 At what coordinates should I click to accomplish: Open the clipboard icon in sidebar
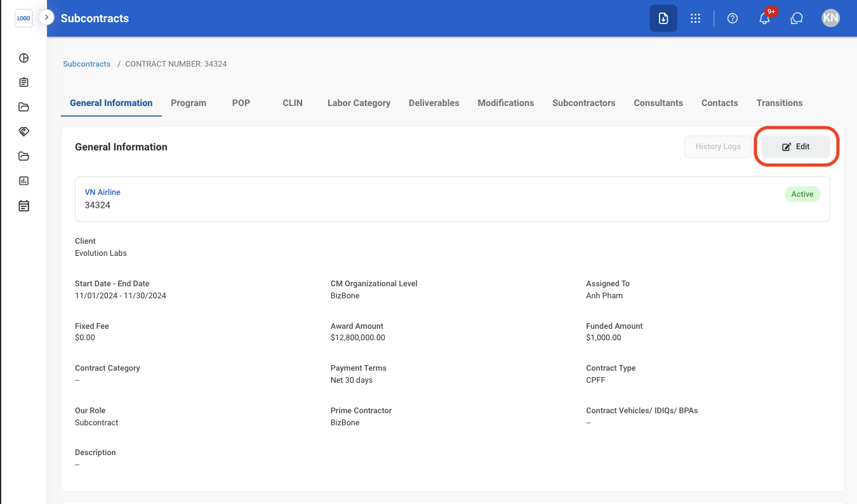pos(23,83)
